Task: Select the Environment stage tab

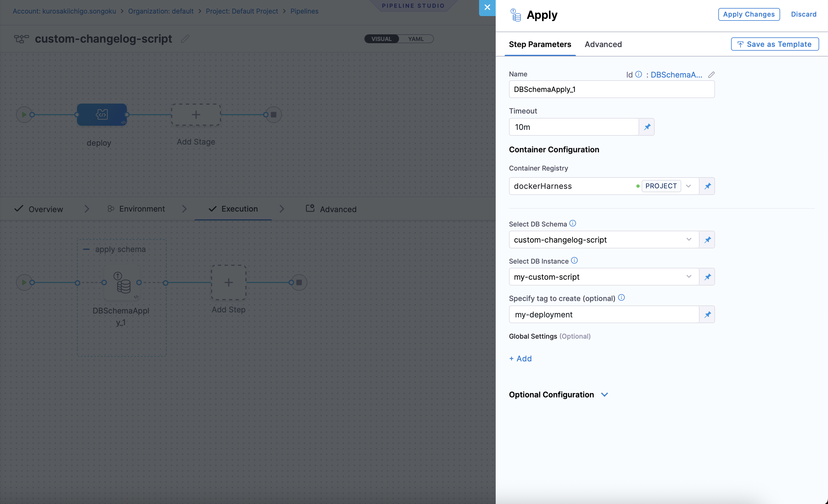Action: tap(142, 209)
